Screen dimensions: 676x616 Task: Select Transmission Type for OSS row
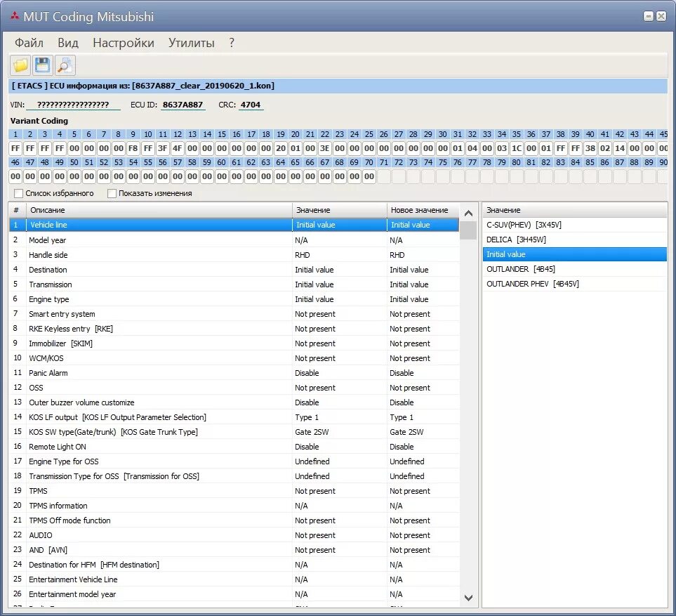point(234,476)
